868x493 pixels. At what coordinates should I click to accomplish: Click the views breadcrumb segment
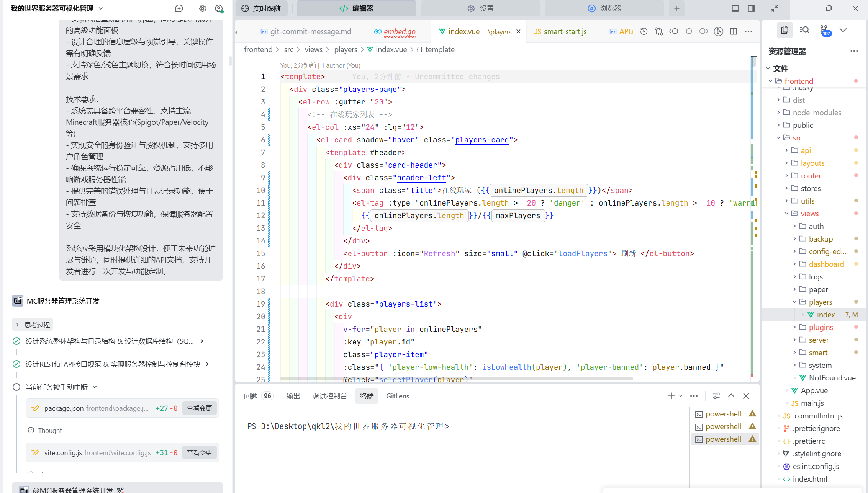click(314, 49)
